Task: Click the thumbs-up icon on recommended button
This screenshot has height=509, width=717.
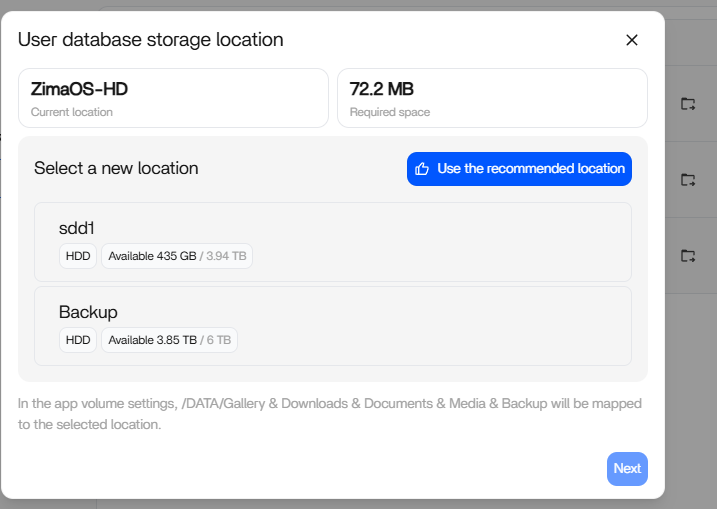Action: pos(422,169)
